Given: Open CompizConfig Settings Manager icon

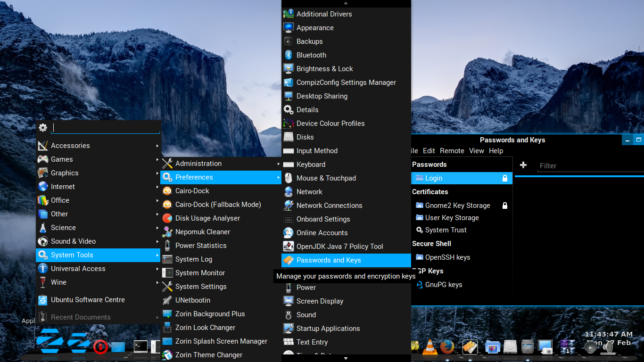Looking at the screenshot, I should tap(289, 82).
